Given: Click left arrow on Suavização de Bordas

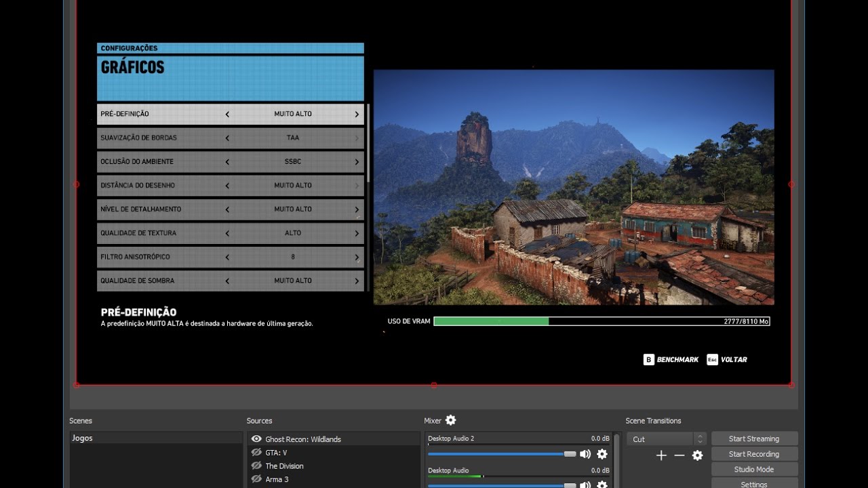Looking at the screenshot, I should click(227, 138).
